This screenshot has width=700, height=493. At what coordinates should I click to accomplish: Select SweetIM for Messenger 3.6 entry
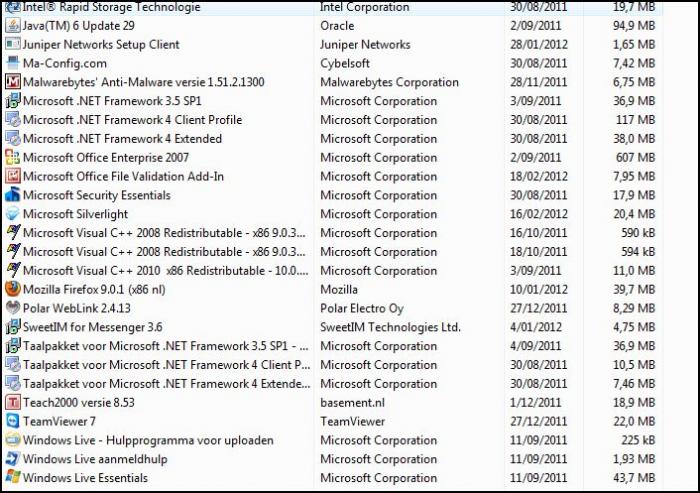(333, 327)
